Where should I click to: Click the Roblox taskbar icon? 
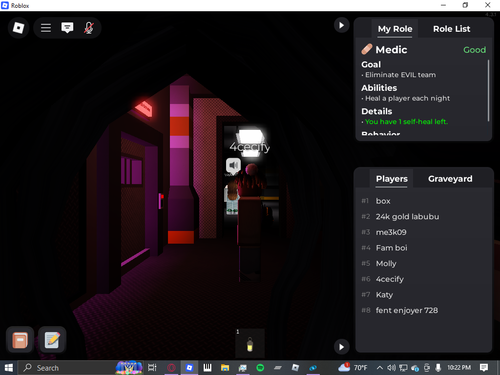coord(189,368)
